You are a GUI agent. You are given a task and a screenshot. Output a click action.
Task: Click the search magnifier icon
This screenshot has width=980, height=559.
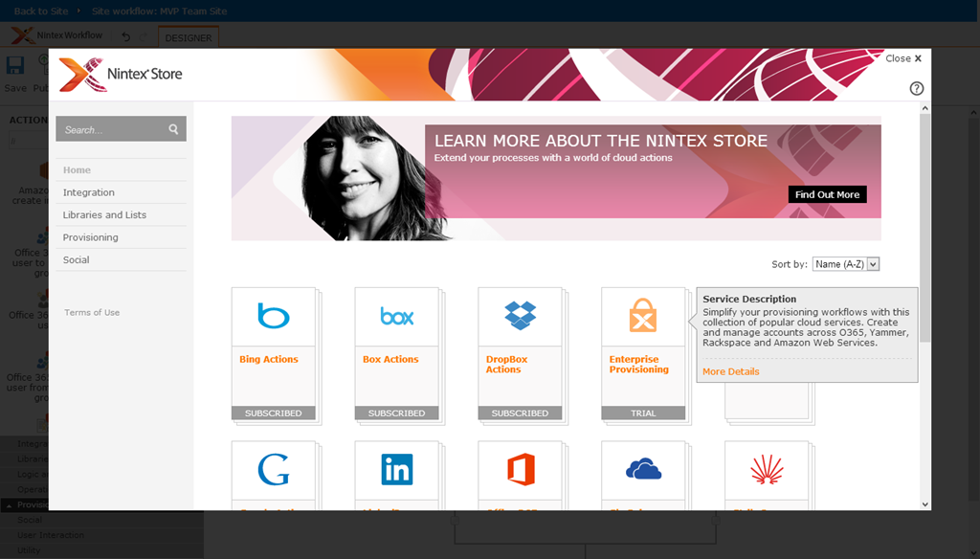click(173, 129)
